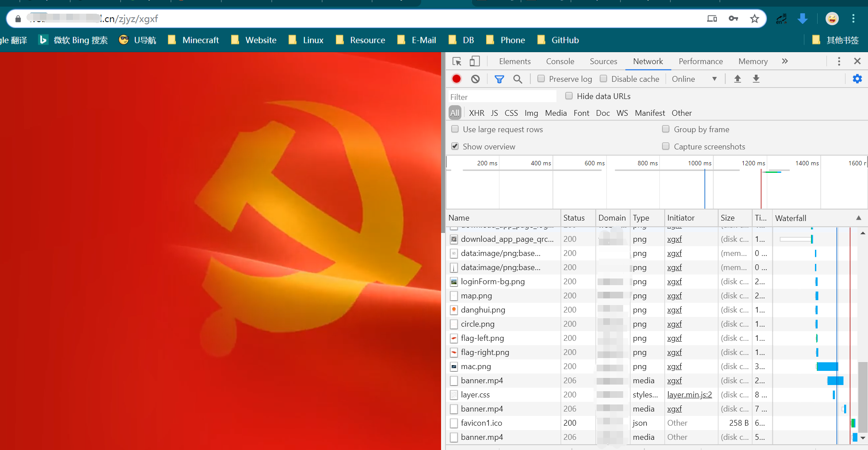Open the U导航 bookmark
This screenshot has width=868, height=450.
pyautogui.click(x=138, y=40)
